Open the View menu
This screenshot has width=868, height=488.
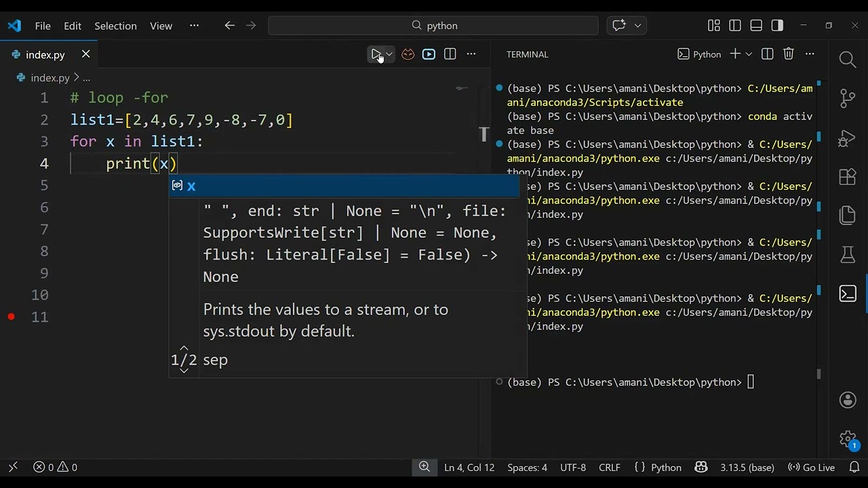click(x=161, y=26)
